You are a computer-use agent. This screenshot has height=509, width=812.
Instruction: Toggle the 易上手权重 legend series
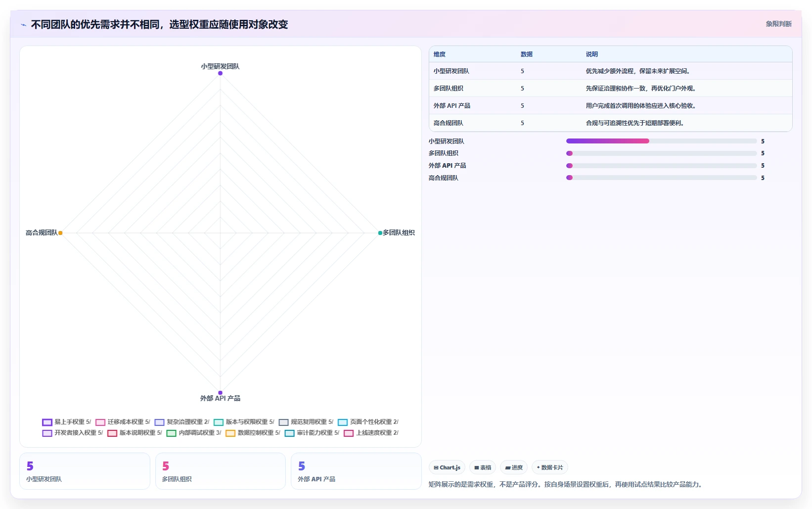pyautogui.click(x=67, y=422)
